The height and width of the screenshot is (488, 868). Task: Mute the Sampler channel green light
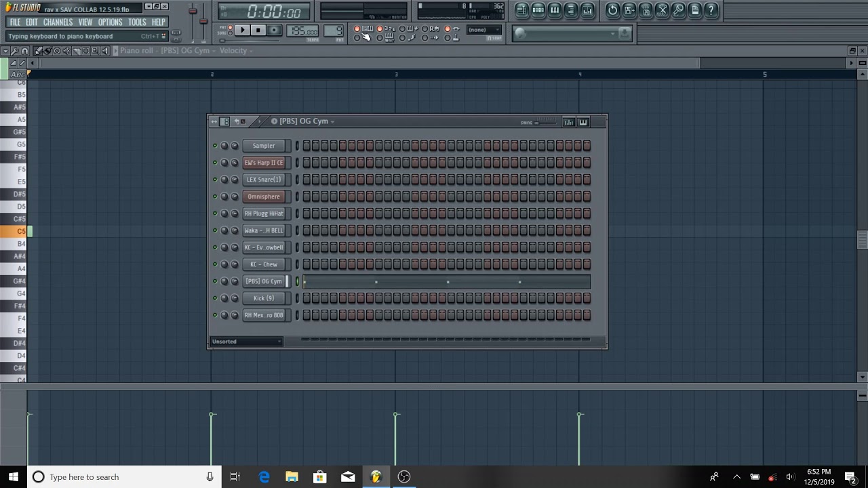point(215,146)
